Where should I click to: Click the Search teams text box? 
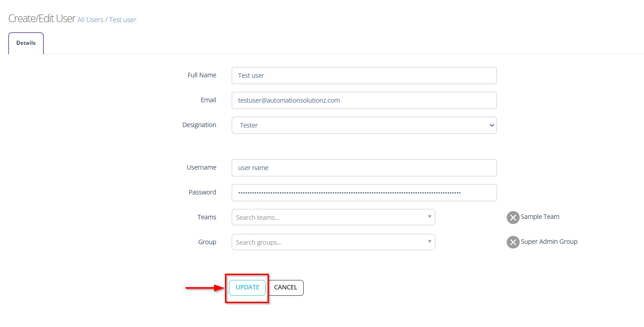click(328, 218)
